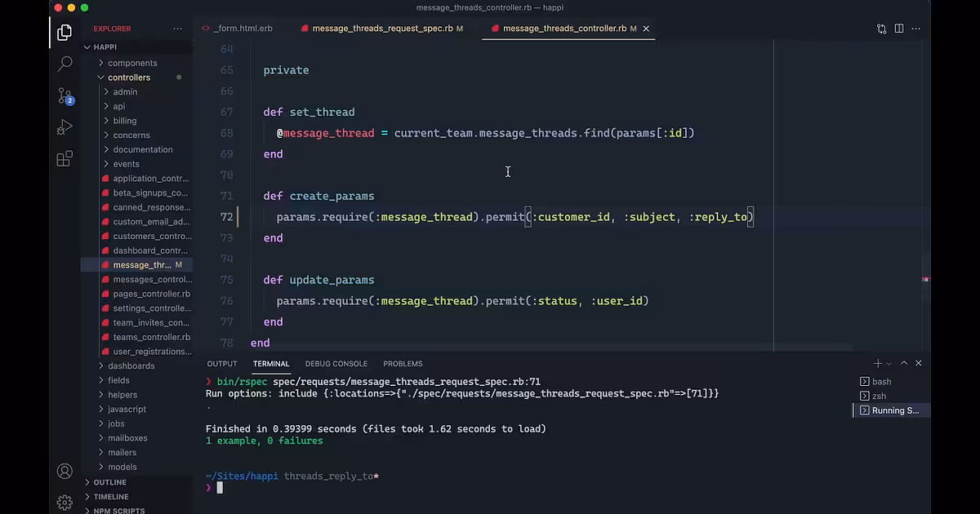Image resolution: width=980 pixels, height=514 pixels.
Task: Close the terminal panel
Action: point(919,363)
